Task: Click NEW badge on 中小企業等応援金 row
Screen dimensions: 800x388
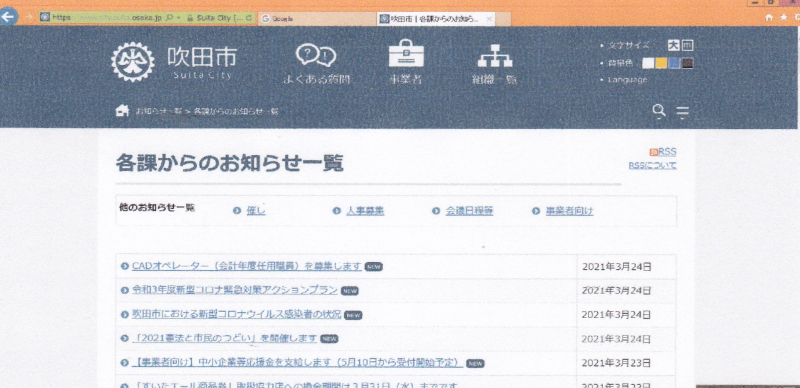Action: coord(476,363)
